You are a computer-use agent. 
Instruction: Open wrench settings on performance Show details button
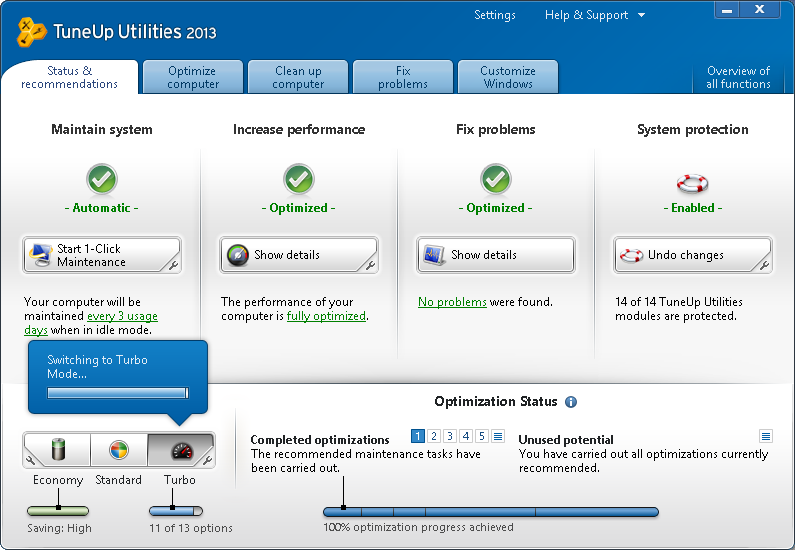click(x=370, y=265)
